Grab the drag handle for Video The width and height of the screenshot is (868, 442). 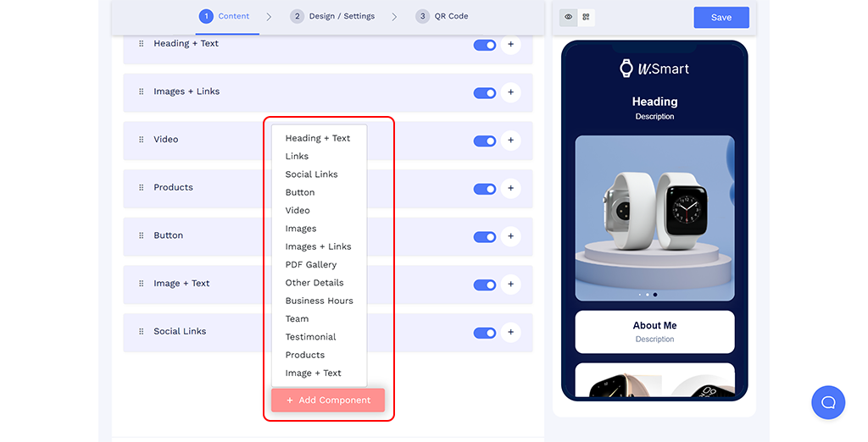(142, 140)
